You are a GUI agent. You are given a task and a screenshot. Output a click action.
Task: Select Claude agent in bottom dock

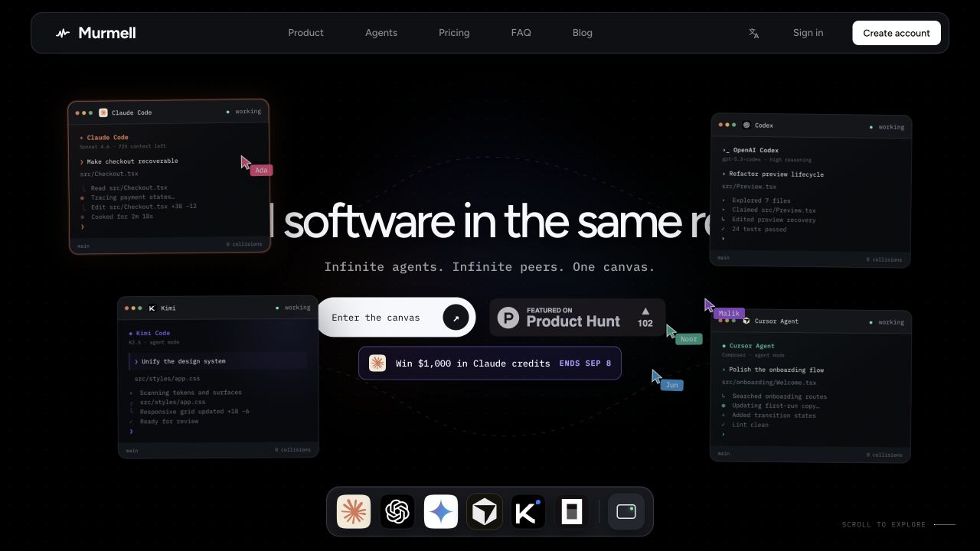coord(354,512)
